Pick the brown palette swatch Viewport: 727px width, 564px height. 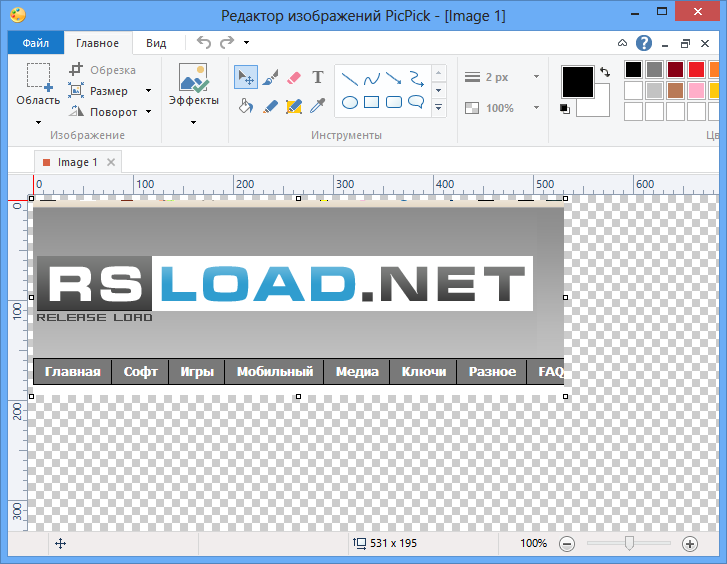tap(676, 90)
